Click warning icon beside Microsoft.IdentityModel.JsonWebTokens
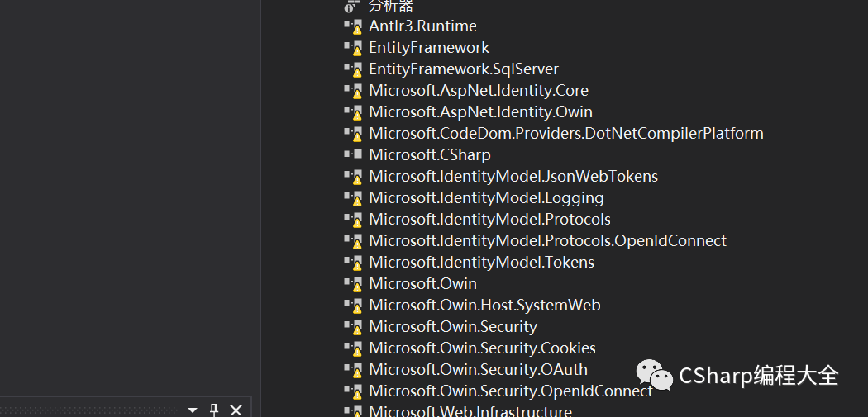The height and width of the screenshot is (417, 868). click(x=353, y=177)
